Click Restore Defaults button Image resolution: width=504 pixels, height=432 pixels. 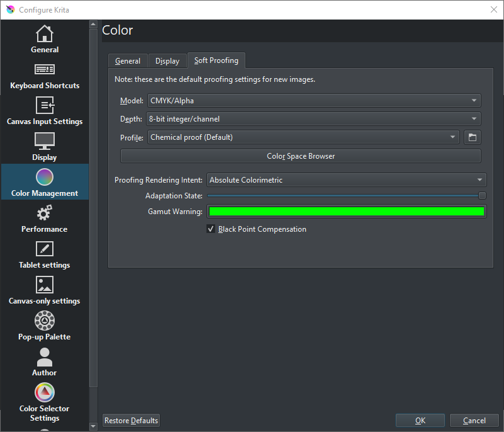131,421
